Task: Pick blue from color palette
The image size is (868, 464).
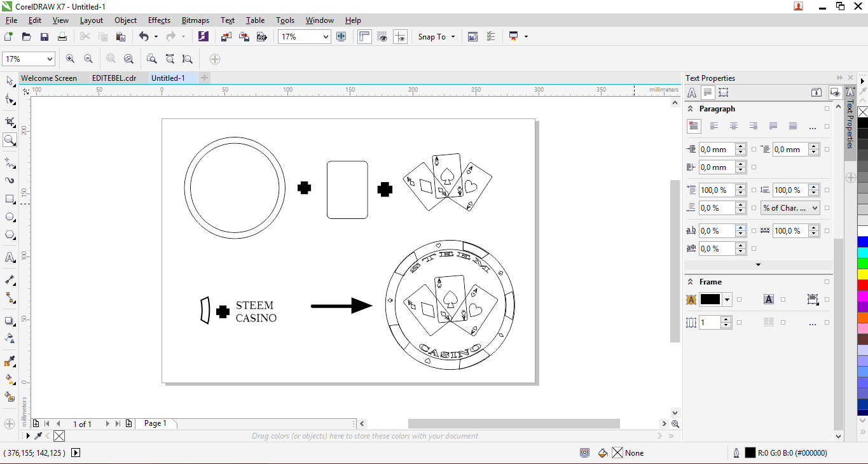Action: (x=863, y=242)
